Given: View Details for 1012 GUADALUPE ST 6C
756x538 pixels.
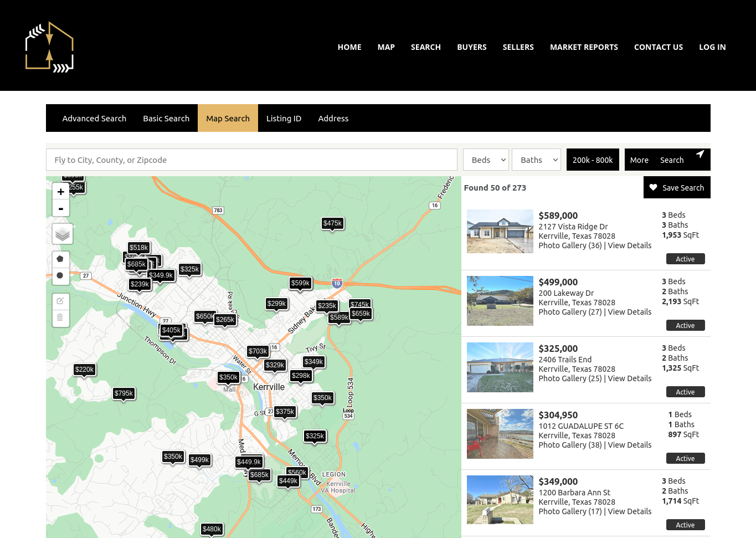Looking at the screenshot, I should 630,445.
